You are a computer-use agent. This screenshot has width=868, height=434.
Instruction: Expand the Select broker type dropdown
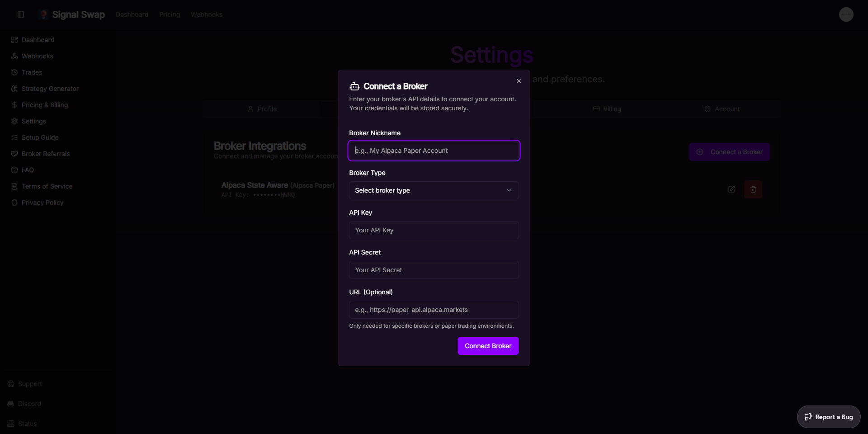click(x=434, y=190)
